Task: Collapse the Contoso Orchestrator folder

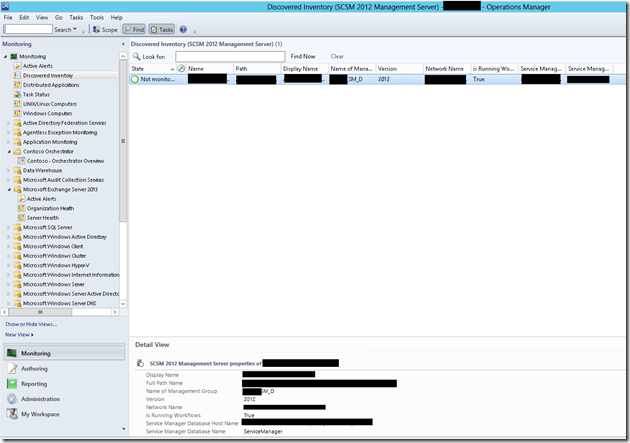Action: pyautogui.click(x=9, y=151)
